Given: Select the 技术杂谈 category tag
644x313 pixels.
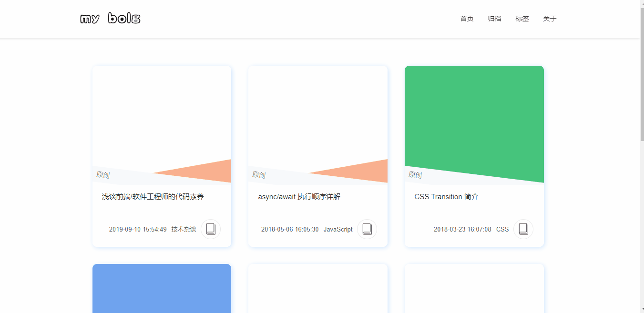Looking at the screenshot, I should pyautogui.click(x=184, y=229).
